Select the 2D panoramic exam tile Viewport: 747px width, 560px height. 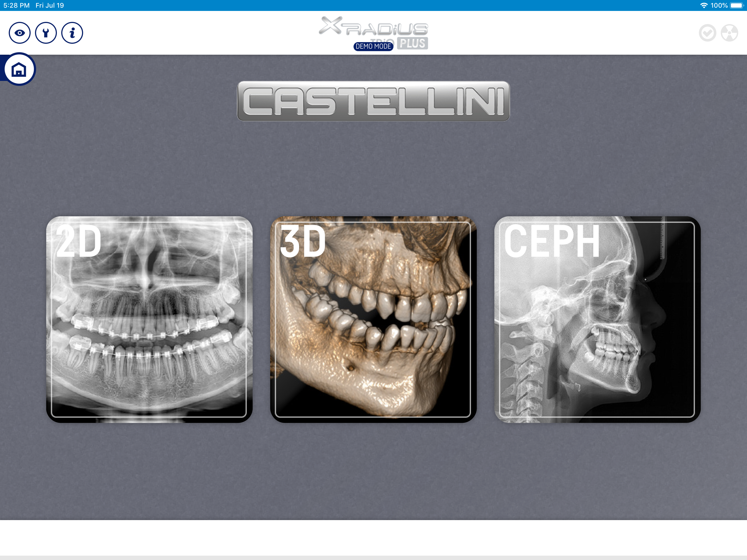pos(149,319)
